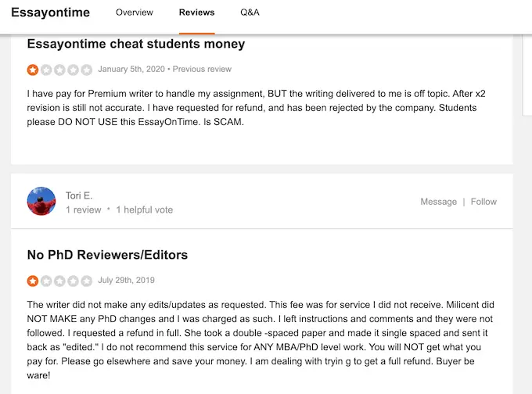Click the orange first star in July 2019 review

point(33,281)
